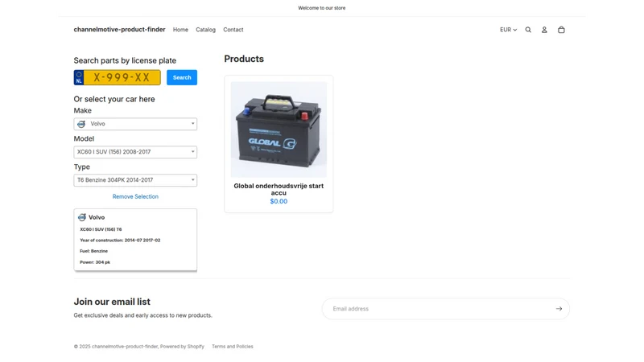The image size is (644, 362).
Task: Open the Catalog menu item
Action: click(205, 30)
